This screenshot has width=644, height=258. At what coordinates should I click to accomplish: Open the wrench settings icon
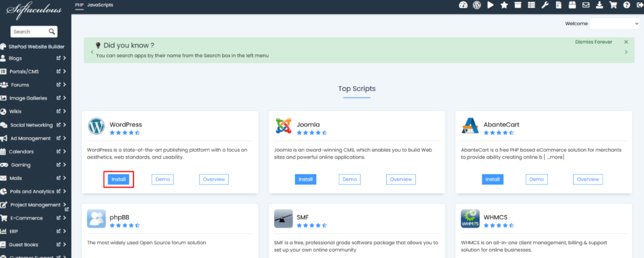[545, 5]
